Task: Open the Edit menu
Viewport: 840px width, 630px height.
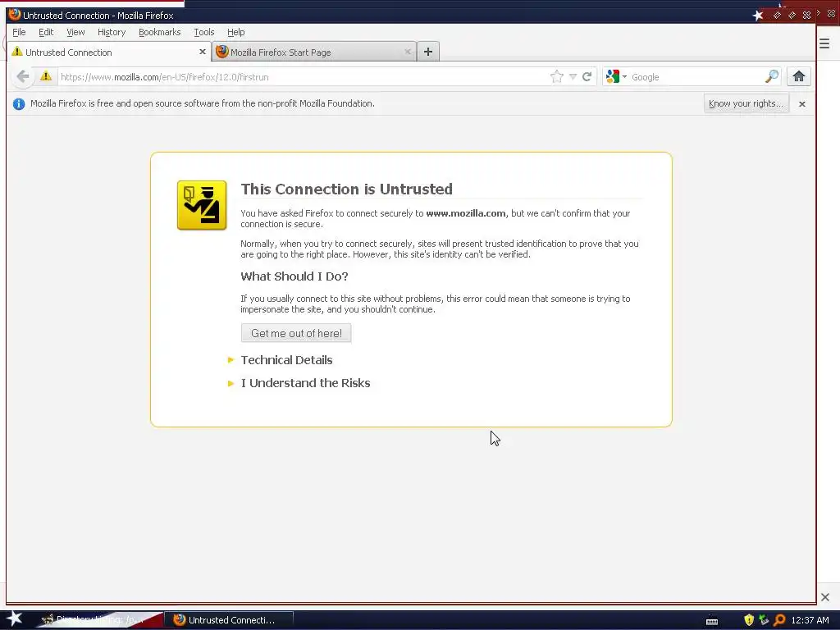Action: pos(46,32)
